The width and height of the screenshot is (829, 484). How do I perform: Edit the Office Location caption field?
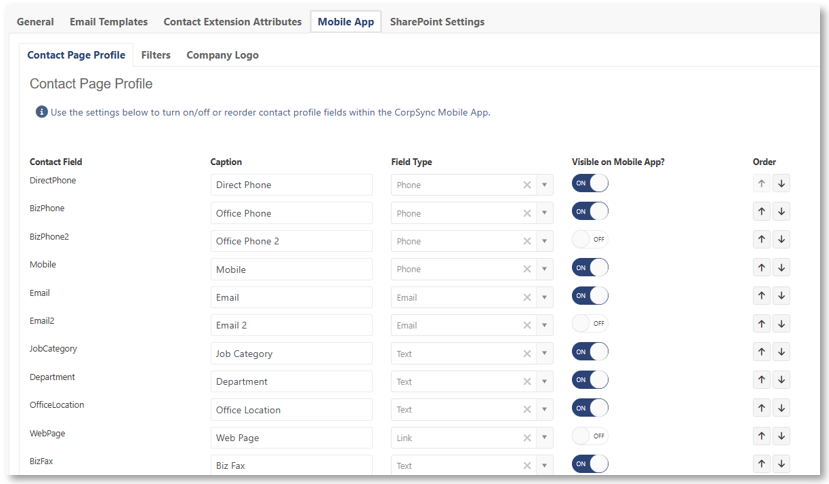pyautogui.click(x=291, y=410)
